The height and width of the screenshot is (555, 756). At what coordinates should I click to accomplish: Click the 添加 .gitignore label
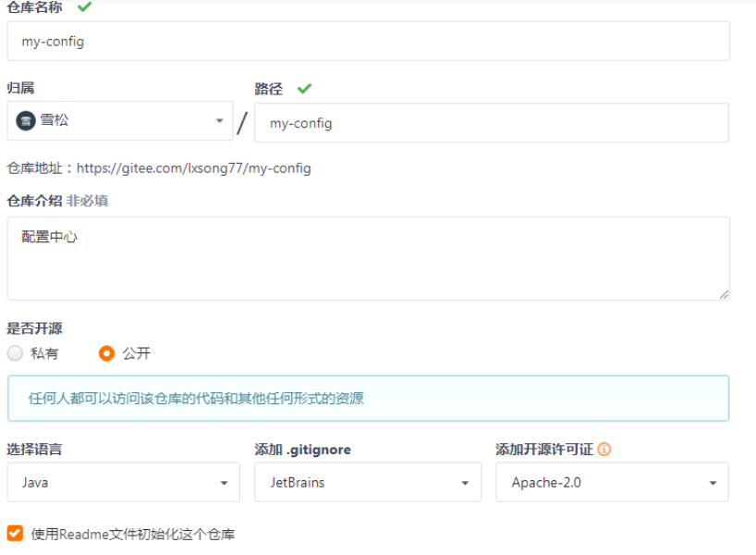coord(303,450)
